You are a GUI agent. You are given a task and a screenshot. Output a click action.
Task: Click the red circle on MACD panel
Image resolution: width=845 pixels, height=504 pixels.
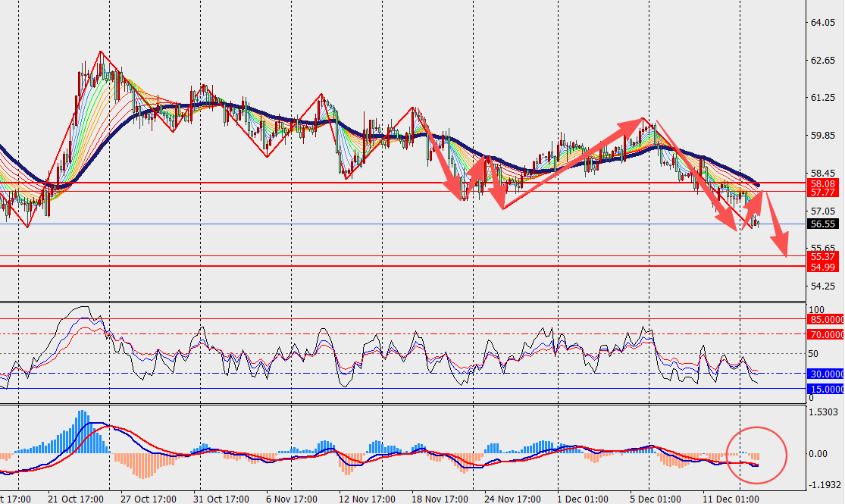(x=757, y=455)
